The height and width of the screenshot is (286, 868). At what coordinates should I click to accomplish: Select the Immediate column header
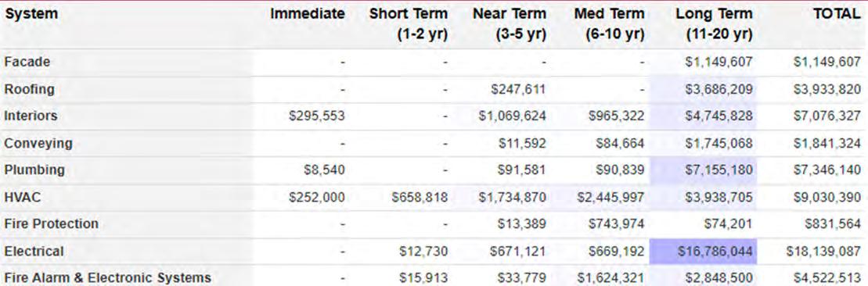tap(308, 14)
